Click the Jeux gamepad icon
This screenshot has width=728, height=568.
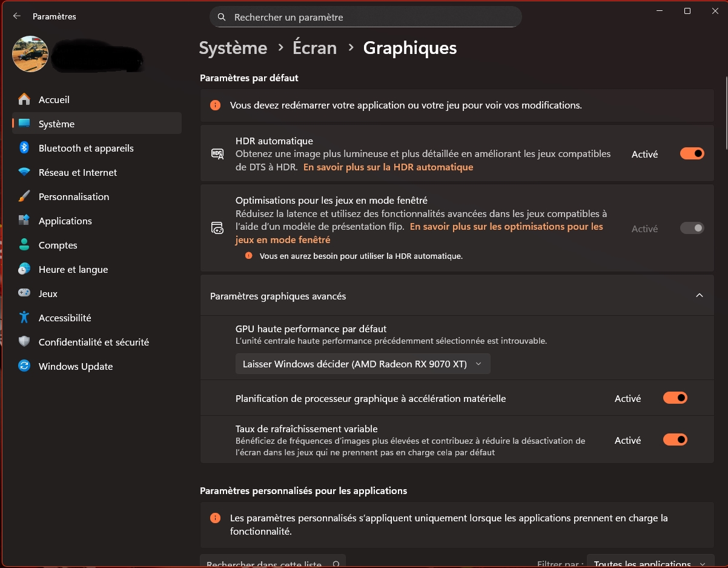(24, 293)
